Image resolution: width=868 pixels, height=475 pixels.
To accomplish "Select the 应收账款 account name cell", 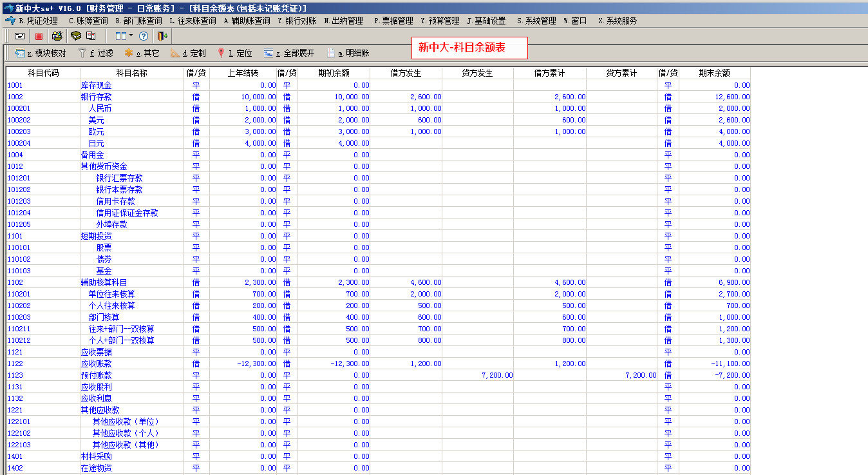I will (96, 364).
